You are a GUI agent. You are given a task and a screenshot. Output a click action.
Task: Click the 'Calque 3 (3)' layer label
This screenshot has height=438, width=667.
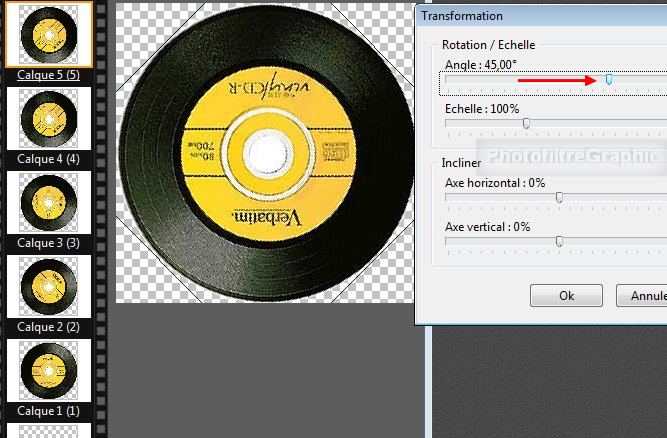[x=49, y=242]
